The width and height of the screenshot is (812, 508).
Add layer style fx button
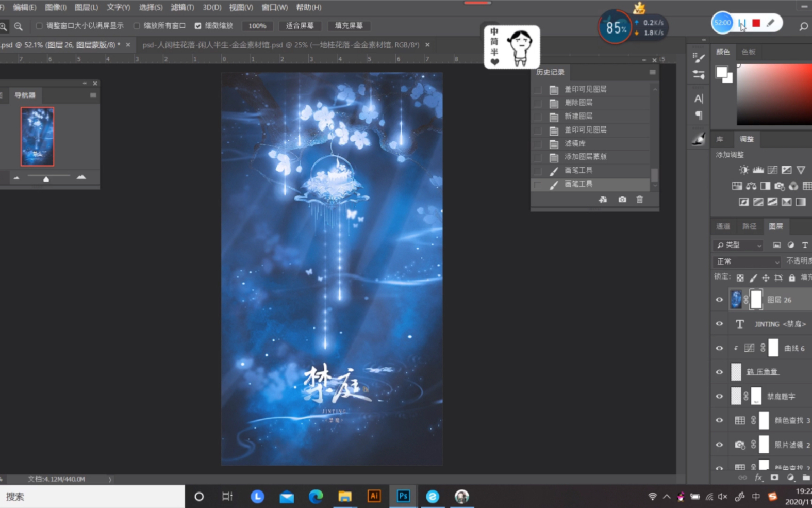tap(758, 478)
